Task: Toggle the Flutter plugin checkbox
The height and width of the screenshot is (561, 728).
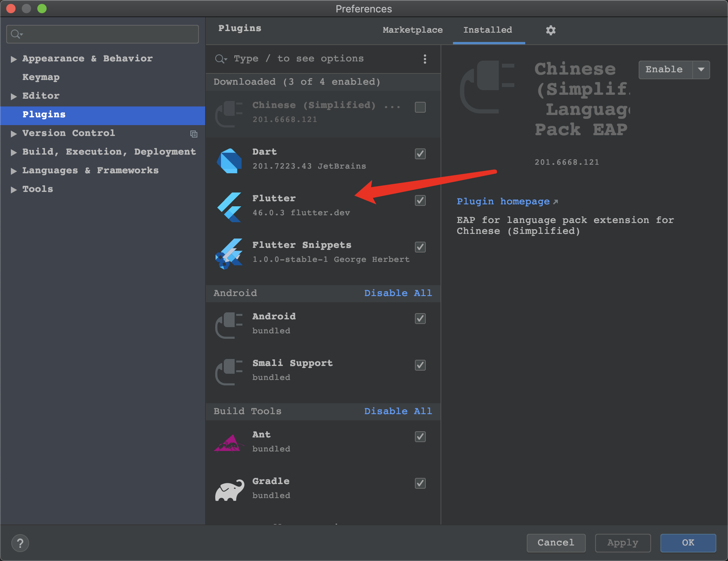Action: click(x=420, y=200)
